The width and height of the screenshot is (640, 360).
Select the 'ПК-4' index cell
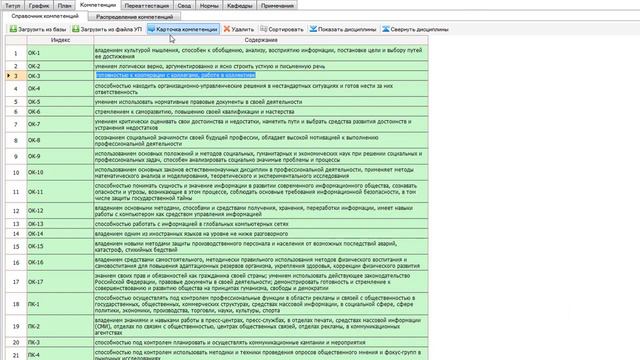coord(60,354)
